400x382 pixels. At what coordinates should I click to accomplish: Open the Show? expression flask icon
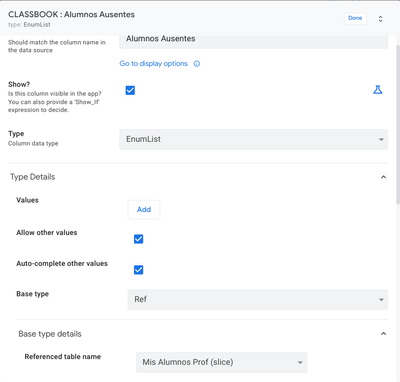(378, 90)
